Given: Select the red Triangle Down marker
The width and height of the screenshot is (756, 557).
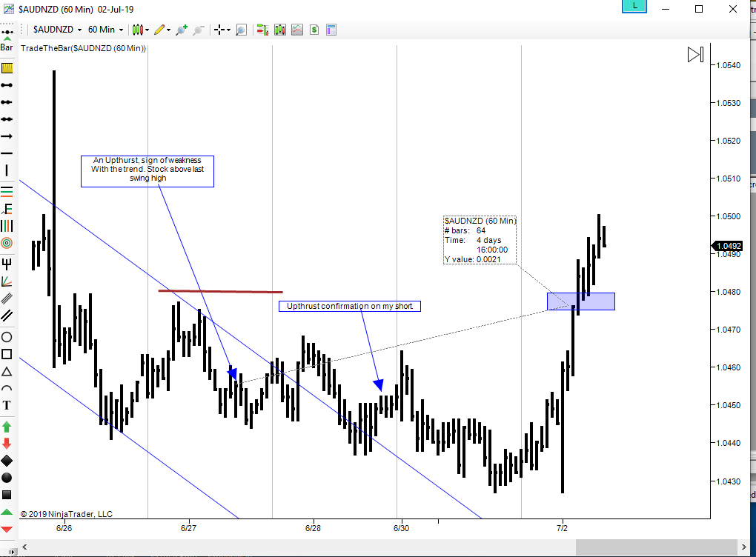Looking at the screenshot, I should [x=7, y=529].
